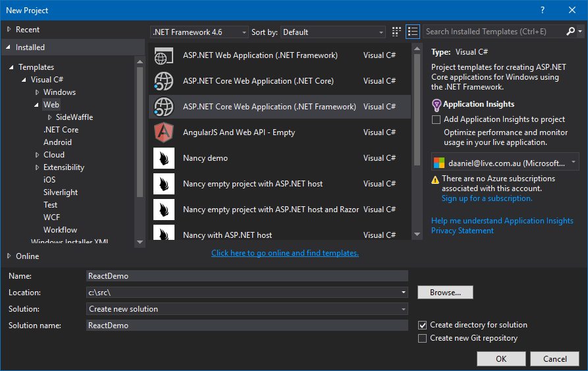
Task: Click Sign up for a subscription link
Action: (x=487, y=198)
